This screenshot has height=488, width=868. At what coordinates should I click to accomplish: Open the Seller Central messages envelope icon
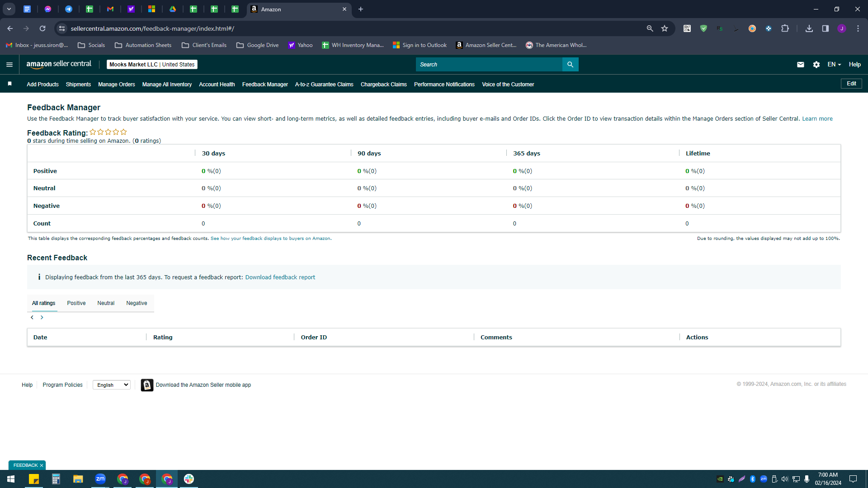(x=800, y=65)
